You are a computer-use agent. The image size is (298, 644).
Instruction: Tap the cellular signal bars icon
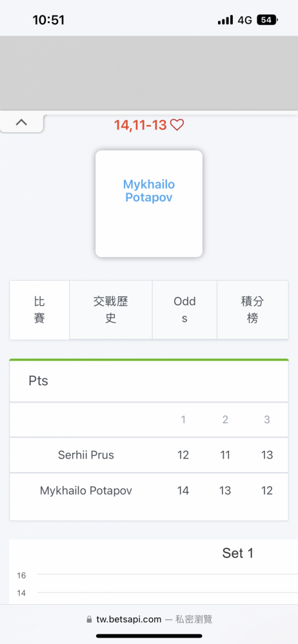[226, 20]
